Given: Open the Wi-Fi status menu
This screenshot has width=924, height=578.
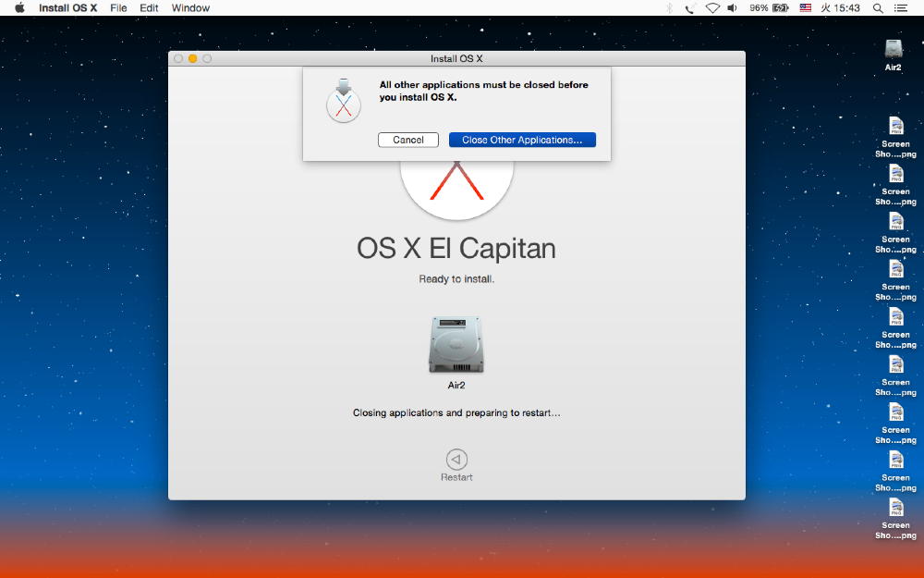Looking at the screenshot, I should click(x=712, y=7).
